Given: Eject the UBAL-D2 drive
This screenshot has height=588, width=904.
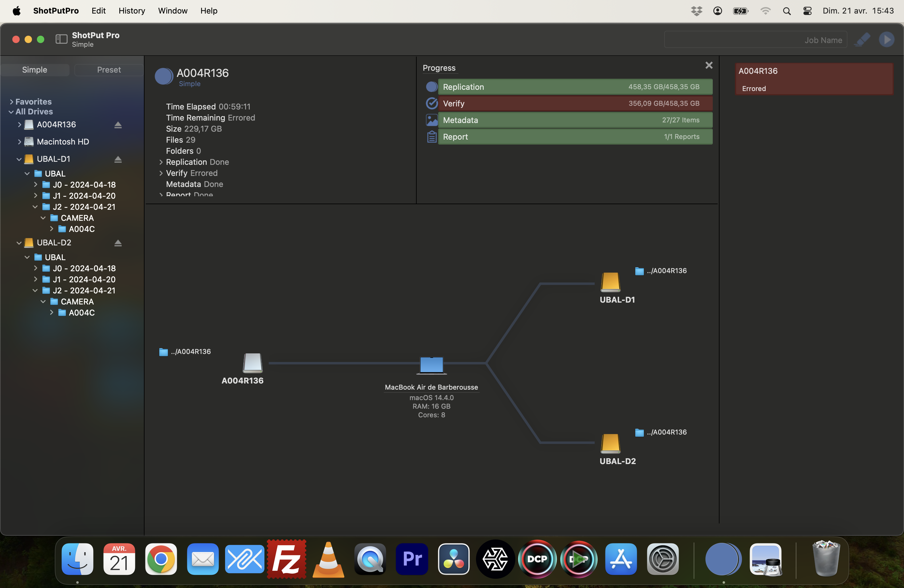Looking at the screenshot, I should tap(118, 243).
